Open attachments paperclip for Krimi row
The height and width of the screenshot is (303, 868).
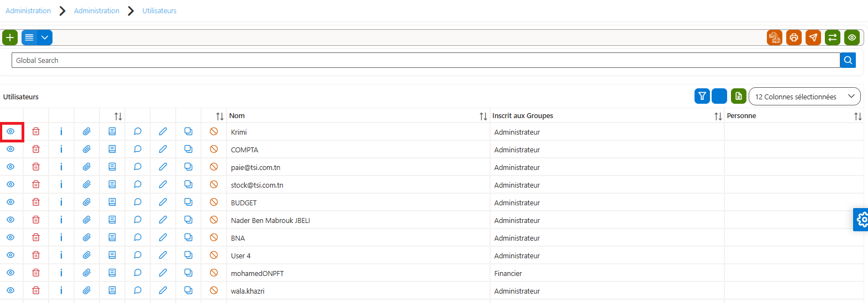tap(87, 131)
